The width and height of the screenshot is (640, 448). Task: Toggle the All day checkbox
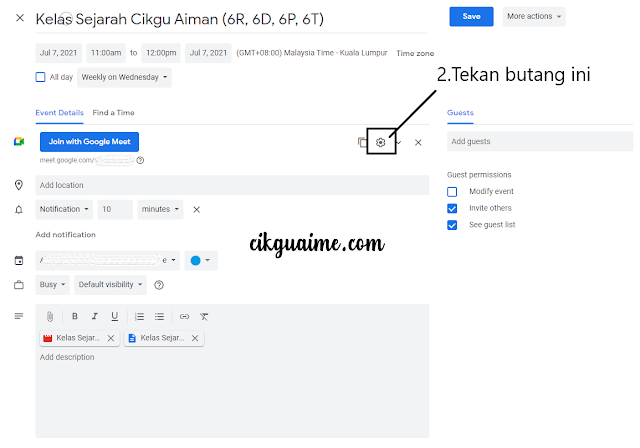point(40,77)
